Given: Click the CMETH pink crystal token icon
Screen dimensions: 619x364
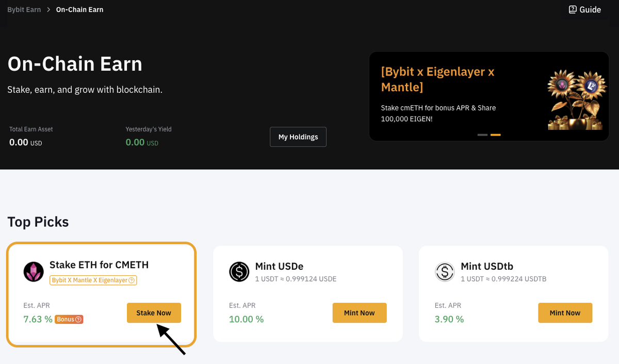Looking at the screenshot, I should tap(34, 272).
